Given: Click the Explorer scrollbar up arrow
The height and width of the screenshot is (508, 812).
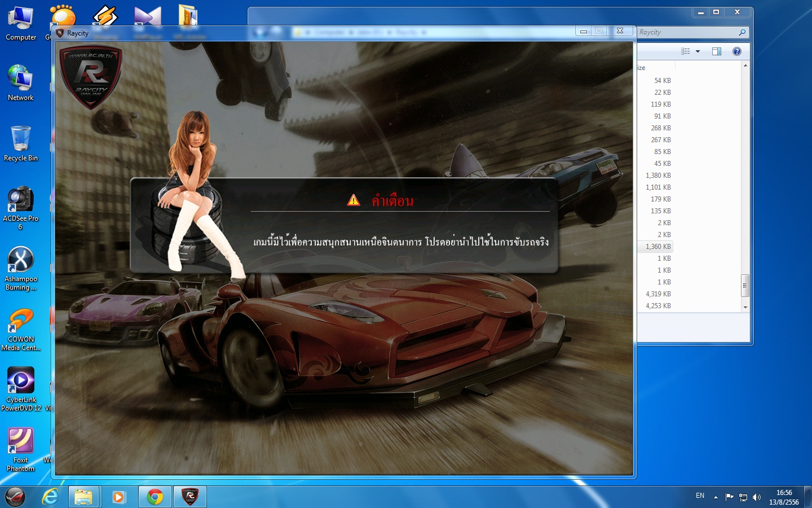Looking at the screenshot, I should tap(745, 66).
